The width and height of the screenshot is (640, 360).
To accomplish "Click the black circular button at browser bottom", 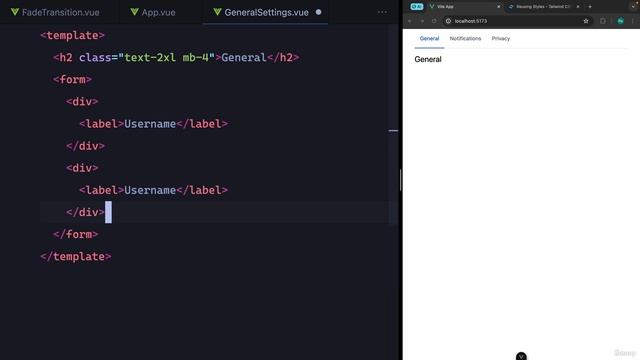I will 521,356.
